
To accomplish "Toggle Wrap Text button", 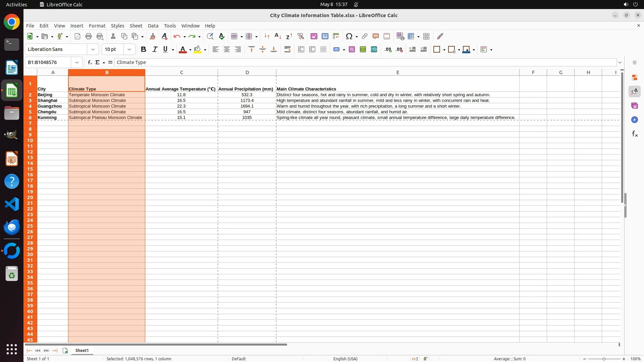I will click(287, 50).
